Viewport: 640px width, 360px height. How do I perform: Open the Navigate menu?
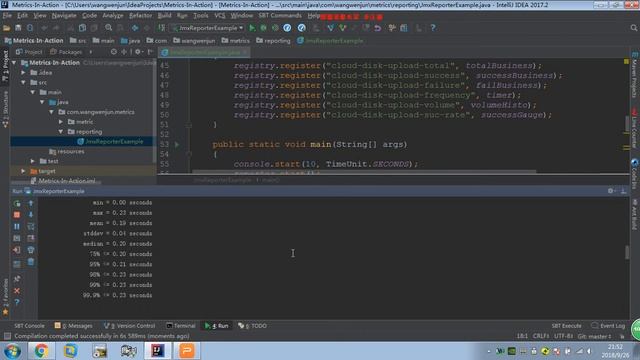pyautogui.click(x=64, y=16)
